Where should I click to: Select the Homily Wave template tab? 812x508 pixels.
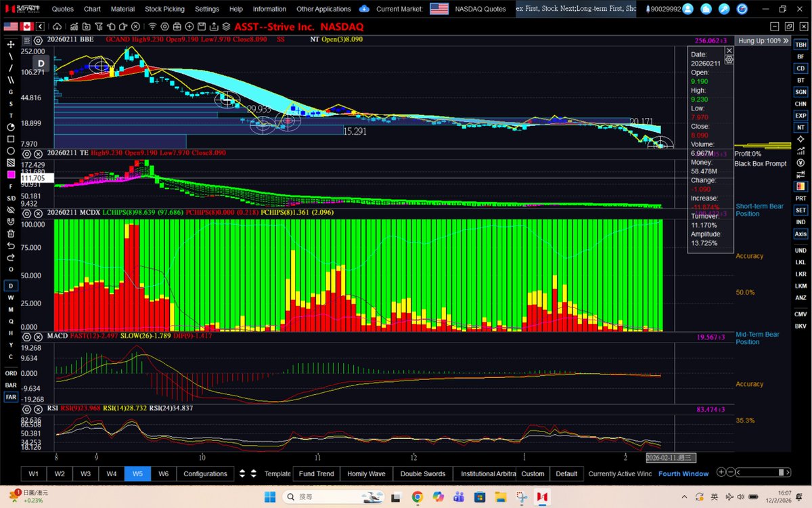(x=366, y=473)
